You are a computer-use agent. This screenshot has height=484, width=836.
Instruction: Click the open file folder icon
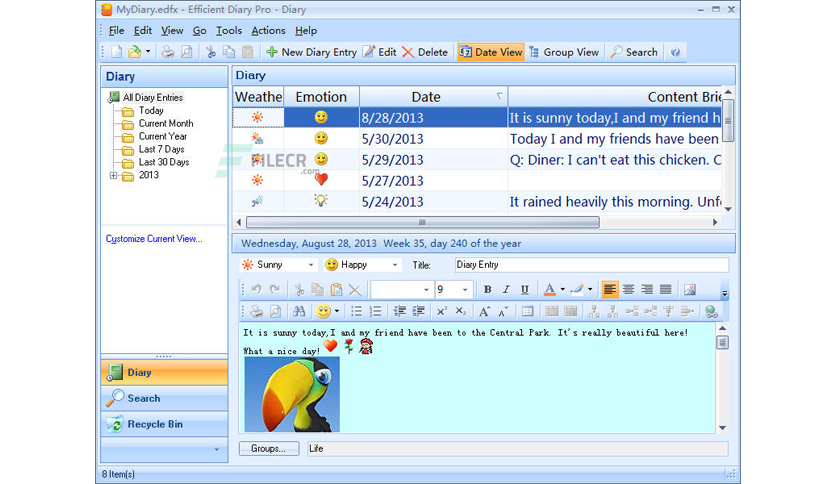pyautogui.click(x=134, y=52)
